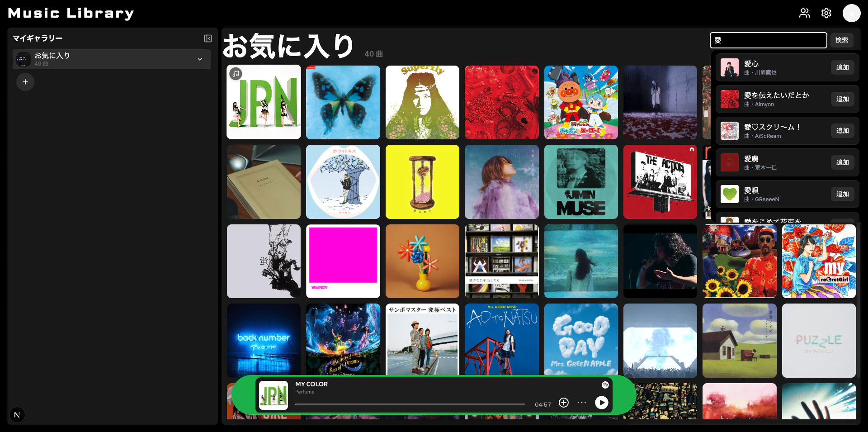Add 愛心 by 川崎鷹也 with 追加
The image size is (868, 432).
tap(842, 67)
